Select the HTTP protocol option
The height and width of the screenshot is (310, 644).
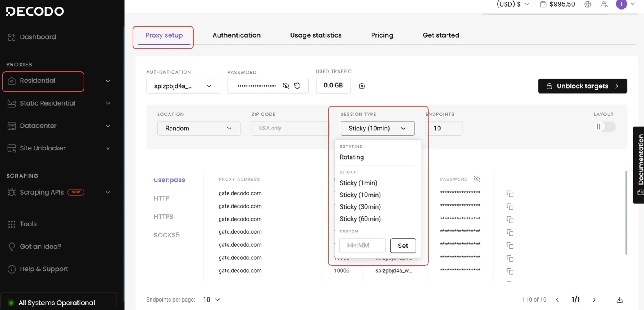tap(161, 198)
